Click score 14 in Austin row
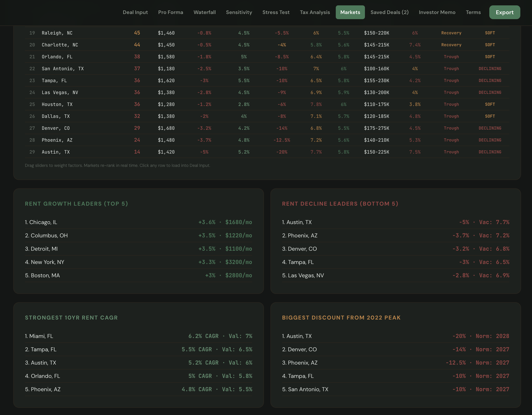This screenshot has width=532, height=415. click(x=137, y=152)
